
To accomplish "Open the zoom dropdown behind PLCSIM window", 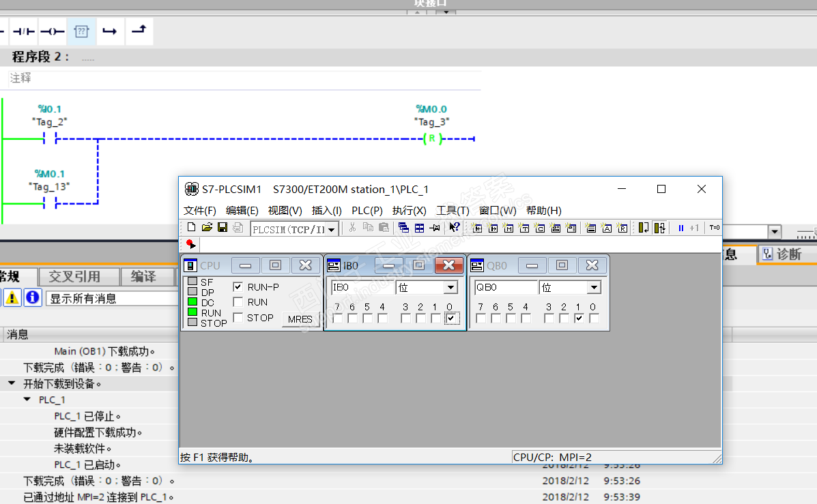I will pyautogui.click(x=774, y=232).
